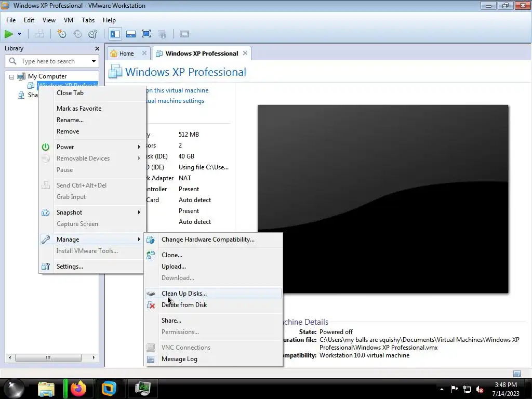This screenshot has height=399, width=532.
Task: Select Clean Up Disks...
Action: click(214, 294)
